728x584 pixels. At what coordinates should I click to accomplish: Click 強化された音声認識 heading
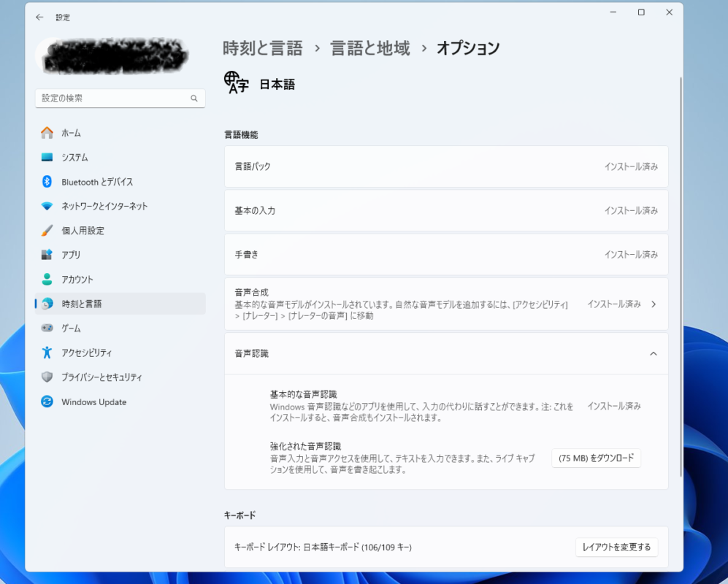(305, 447)
